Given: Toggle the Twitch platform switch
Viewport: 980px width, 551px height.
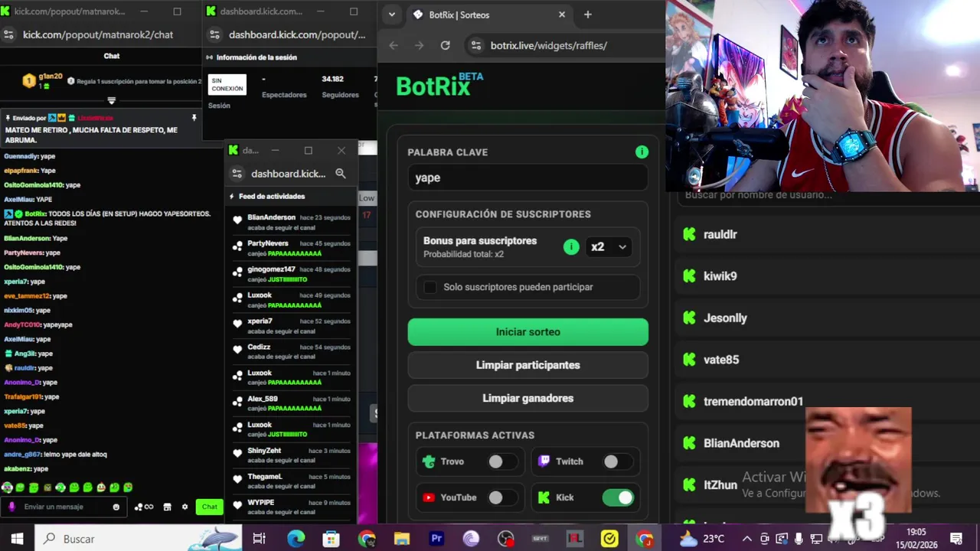Looking at the screenshot, I should point(617,461).
